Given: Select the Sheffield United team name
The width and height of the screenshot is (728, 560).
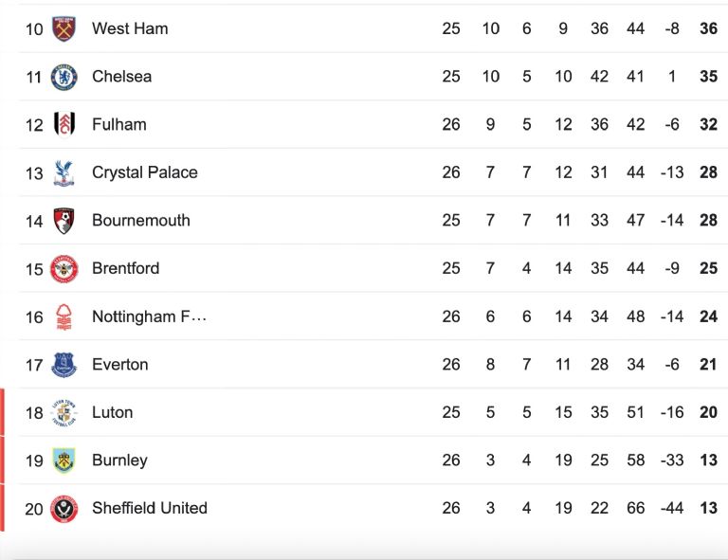Looking at the screenshot, I should [x=150, y=508].
